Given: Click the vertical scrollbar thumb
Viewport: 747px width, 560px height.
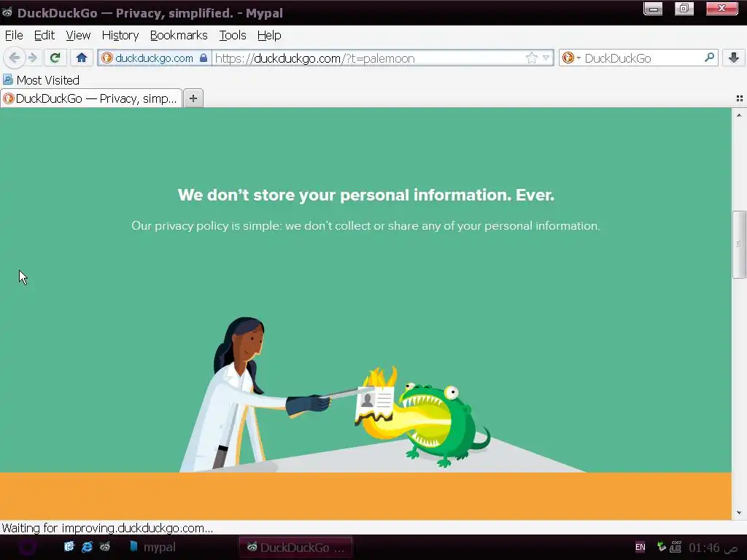Looking at the screenshot, I should tap(739, 244).
